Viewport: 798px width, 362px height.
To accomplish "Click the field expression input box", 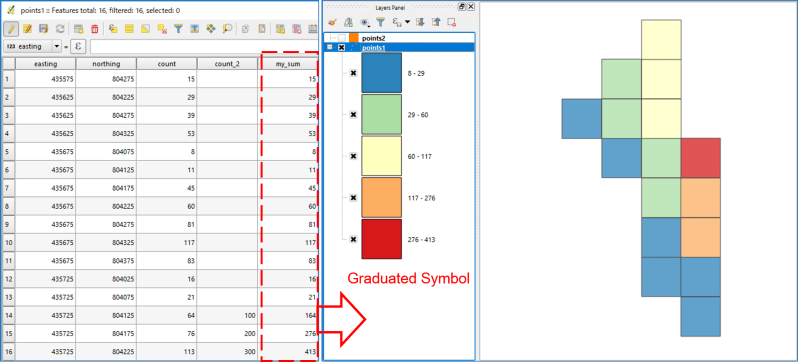I will (x=204, y=46).
